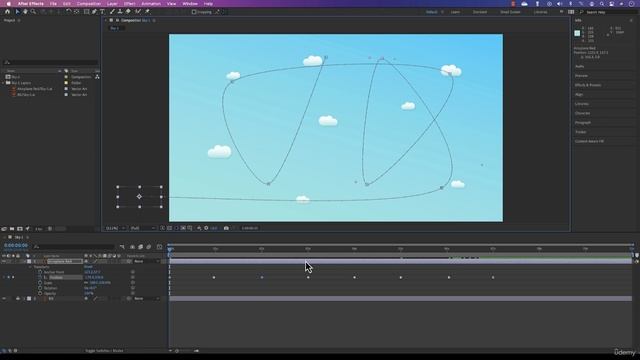Open the BG layer parent None dropdown
This screenshot has height=360, width=640.
click(147, 299)
